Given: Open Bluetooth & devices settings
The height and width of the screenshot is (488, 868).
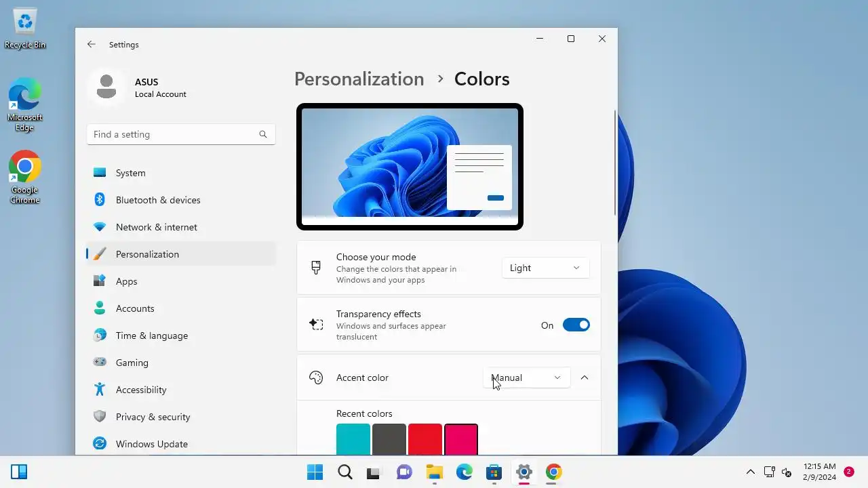Looking at the screenshot, I should [181, 200].
